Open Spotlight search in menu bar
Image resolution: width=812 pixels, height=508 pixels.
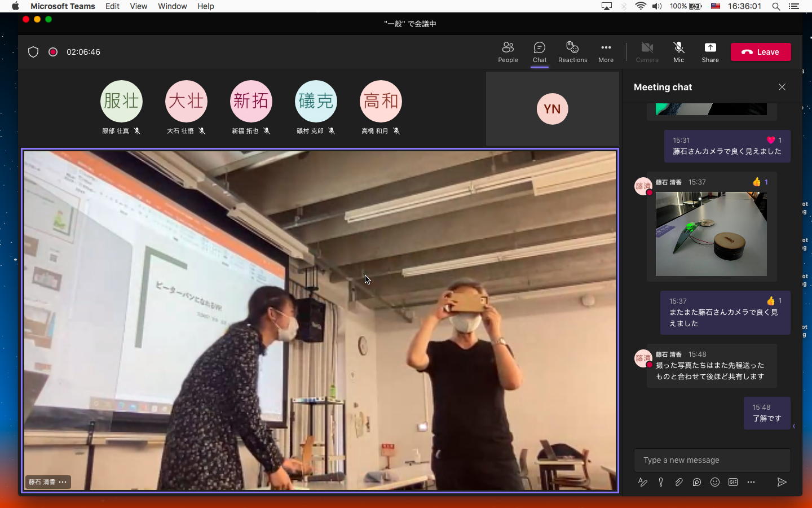pos(776,6)
